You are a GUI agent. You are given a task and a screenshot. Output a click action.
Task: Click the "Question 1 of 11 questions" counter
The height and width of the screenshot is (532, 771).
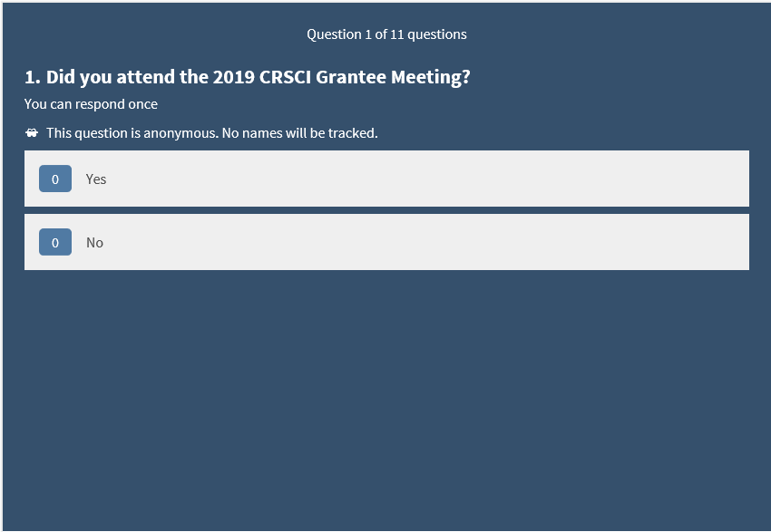(x=386, y=34)
